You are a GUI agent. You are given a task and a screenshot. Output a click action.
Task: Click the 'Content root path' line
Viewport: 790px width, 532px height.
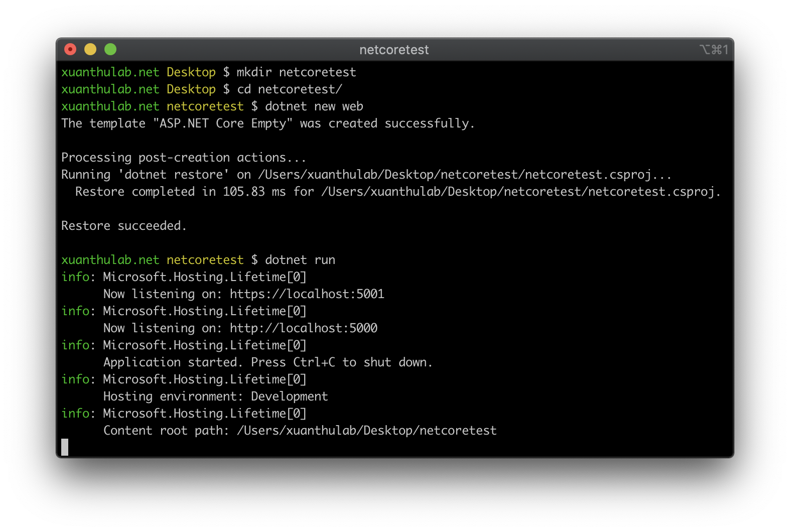(x=300, y=431)
